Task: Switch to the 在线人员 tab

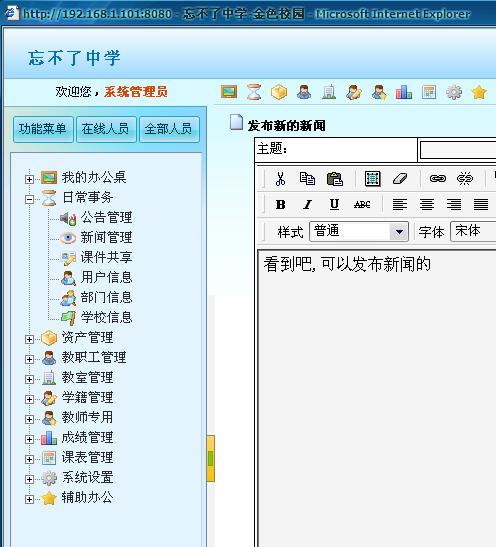Action: point(106,129)
